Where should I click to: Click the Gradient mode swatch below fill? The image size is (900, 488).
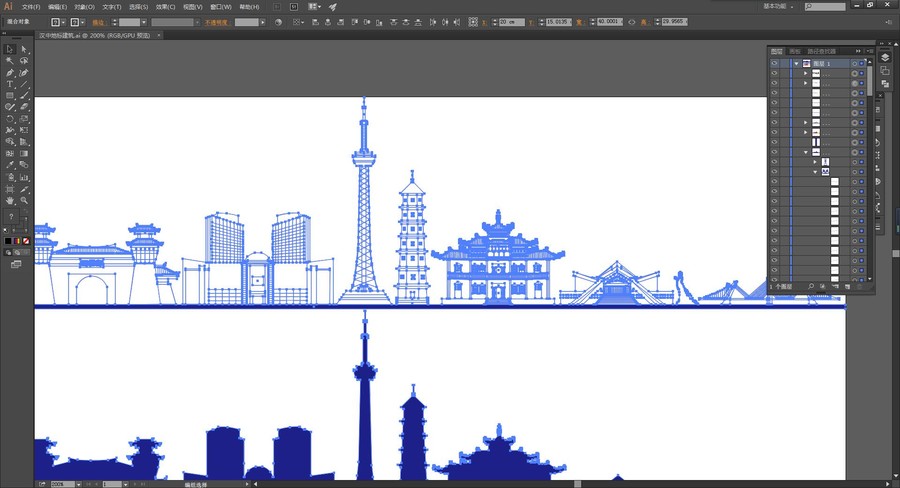tap(17, 241)
